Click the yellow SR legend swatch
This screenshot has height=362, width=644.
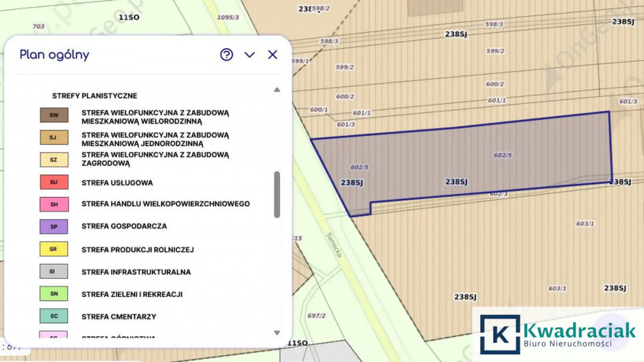[x=54, y=249]
